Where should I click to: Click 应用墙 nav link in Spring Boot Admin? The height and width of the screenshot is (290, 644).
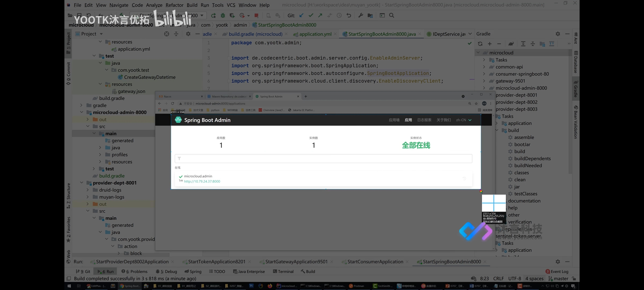(x=394, y=120)
